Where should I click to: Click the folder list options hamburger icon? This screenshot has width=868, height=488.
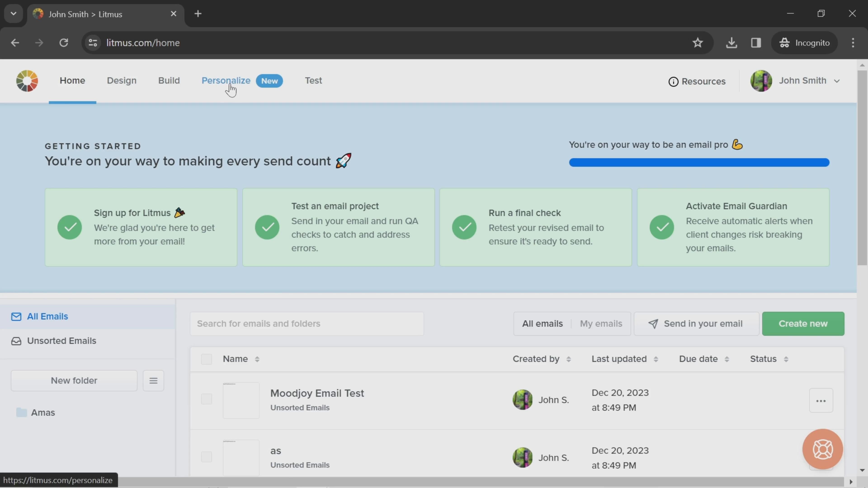point(153,380)
